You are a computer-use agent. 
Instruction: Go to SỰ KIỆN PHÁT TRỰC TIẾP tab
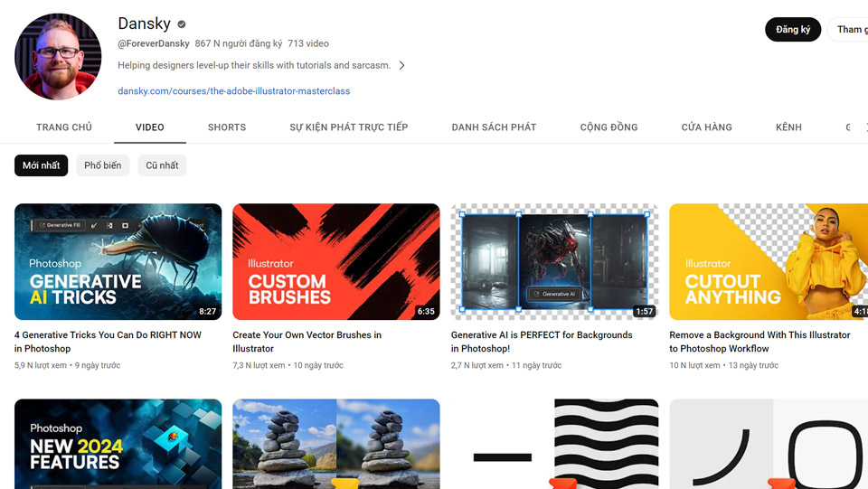pyautogui.click(x=348, y=127)
